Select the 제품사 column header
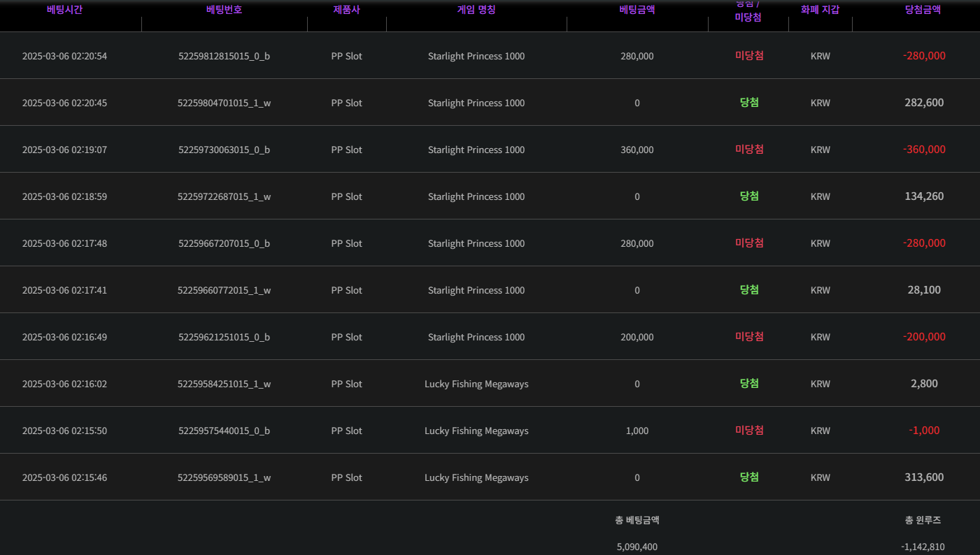 [346, 10]
